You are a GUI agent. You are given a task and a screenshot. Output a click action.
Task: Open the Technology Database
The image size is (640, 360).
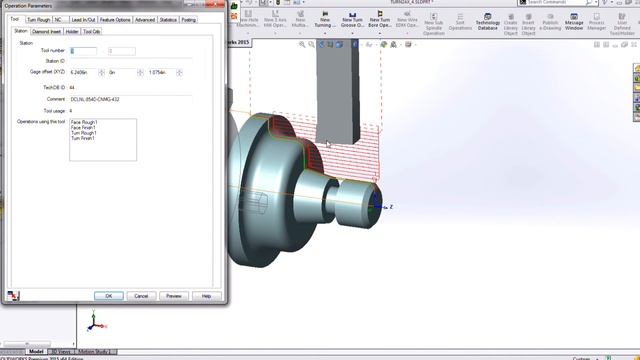[x=487, y=22]
